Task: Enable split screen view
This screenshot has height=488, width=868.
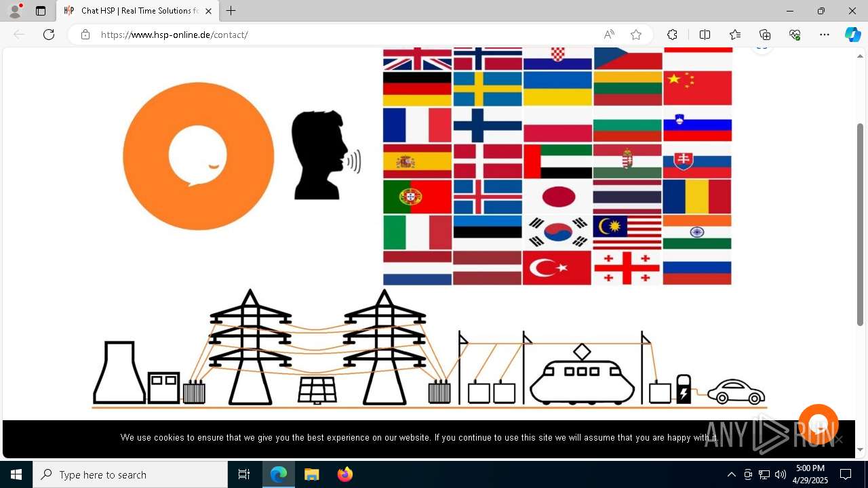Action: [705, 35]
